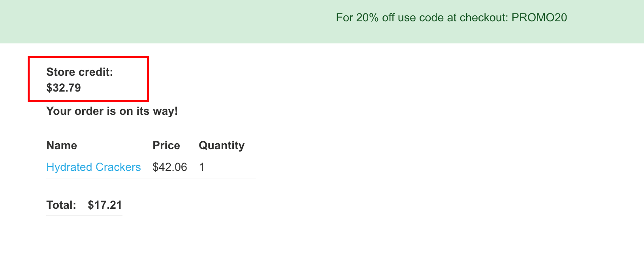Click the Name column header
The width and height of the screenshot is (644, 266).
(62, 146)
